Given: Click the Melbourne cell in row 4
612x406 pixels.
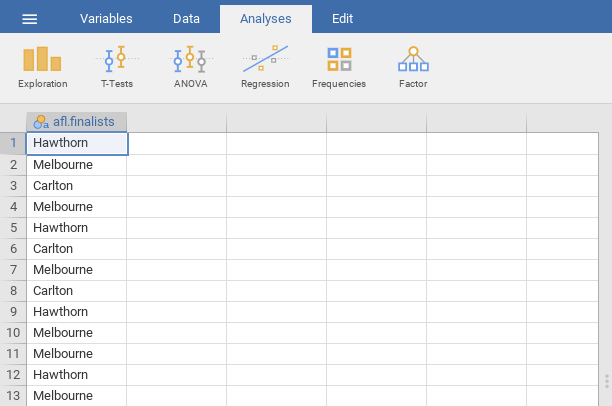Looking at the screenshot, I should coord(76,207).
